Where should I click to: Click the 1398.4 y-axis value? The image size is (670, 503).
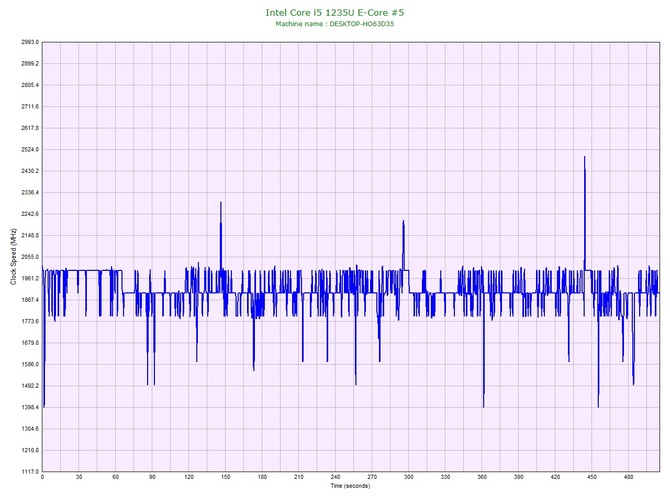tap(30, 407)
